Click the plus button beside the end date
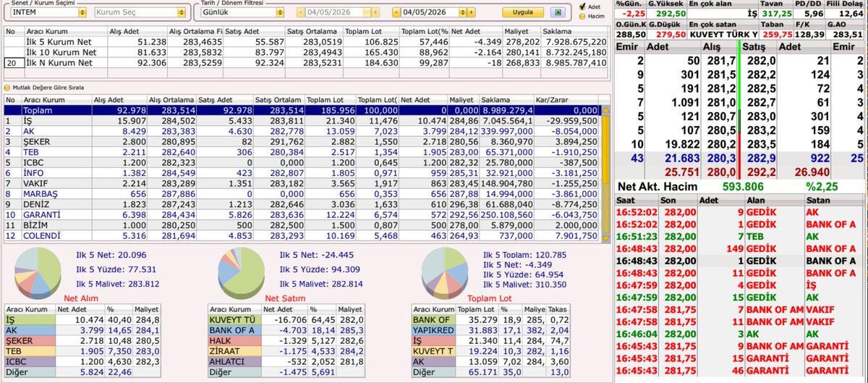The height and width of the screenshot is (383, 868). pos(470,13)
